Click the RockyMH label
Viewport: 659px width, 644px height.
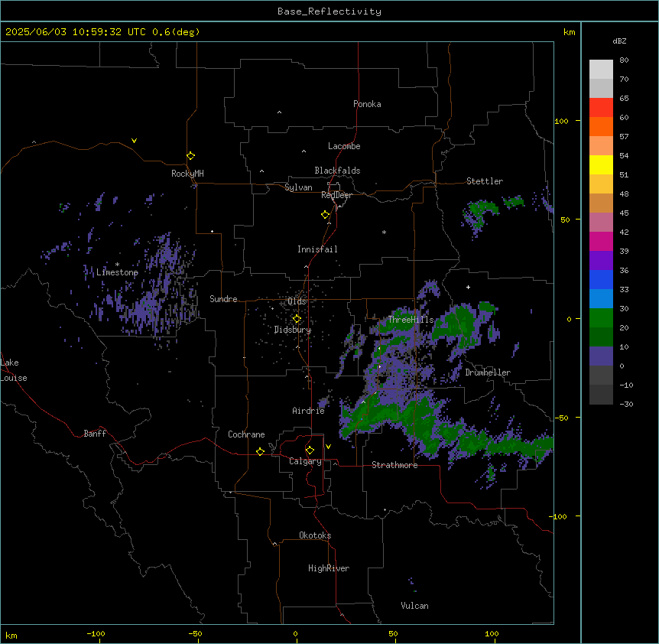tap(187, 174)
